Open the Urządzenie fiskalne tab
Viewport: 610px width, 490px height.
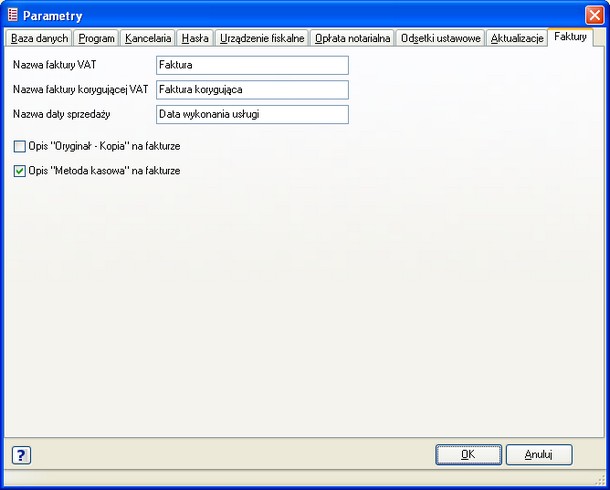[261, 38]
